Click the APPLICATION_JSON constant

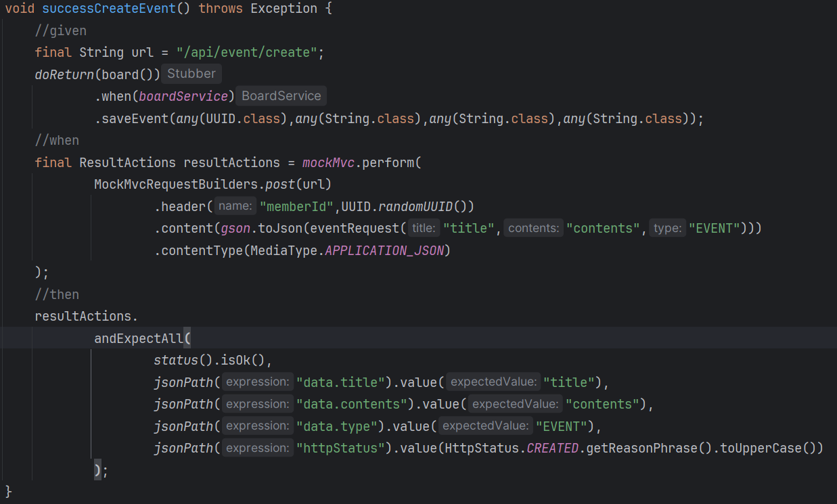tap(384, 250)
